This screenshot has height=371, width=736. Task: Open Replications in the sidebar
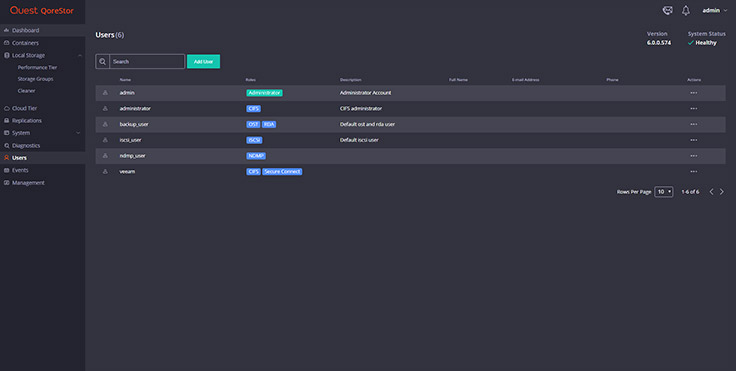click(43, 120)
